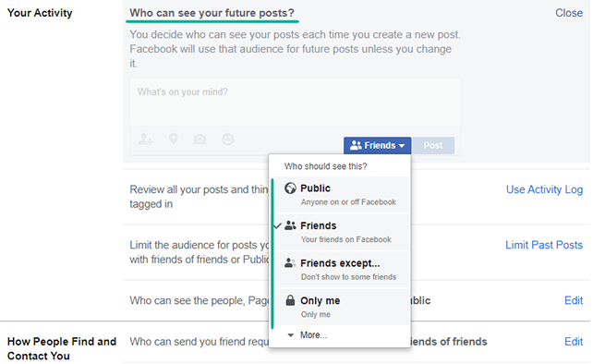Open the Friends audience dropdown button
This screenshot has height=364, width=593.
(x=377, y=145)
